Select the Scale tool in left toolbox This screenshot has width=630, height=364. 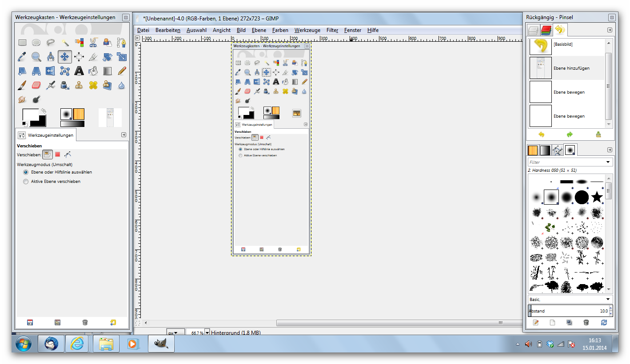122,57
